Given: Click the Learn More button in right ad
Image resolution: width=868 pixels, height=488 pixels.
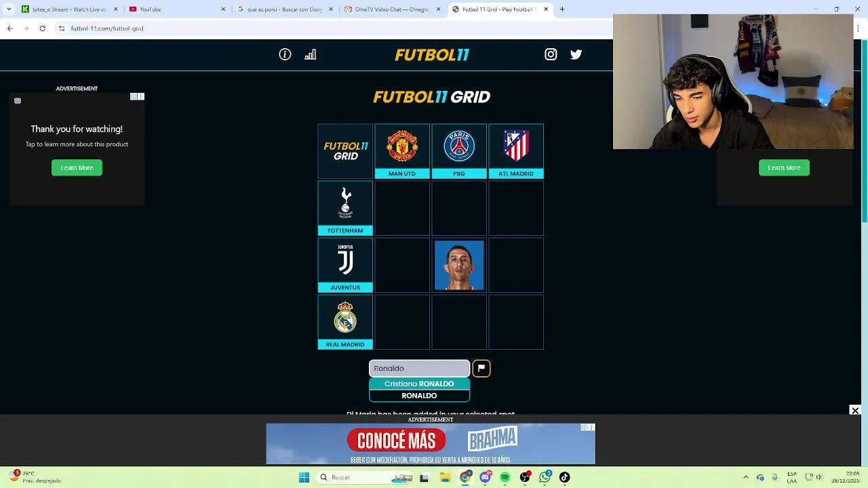Looking at the screenshot, I should (x=784, y=167).
